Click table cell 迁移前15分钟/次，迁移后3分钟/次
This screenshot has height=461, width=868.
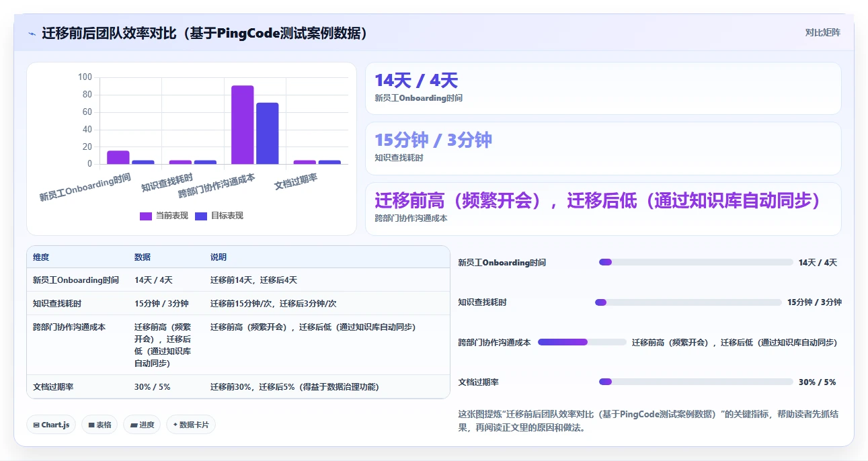tap(274, 304)
